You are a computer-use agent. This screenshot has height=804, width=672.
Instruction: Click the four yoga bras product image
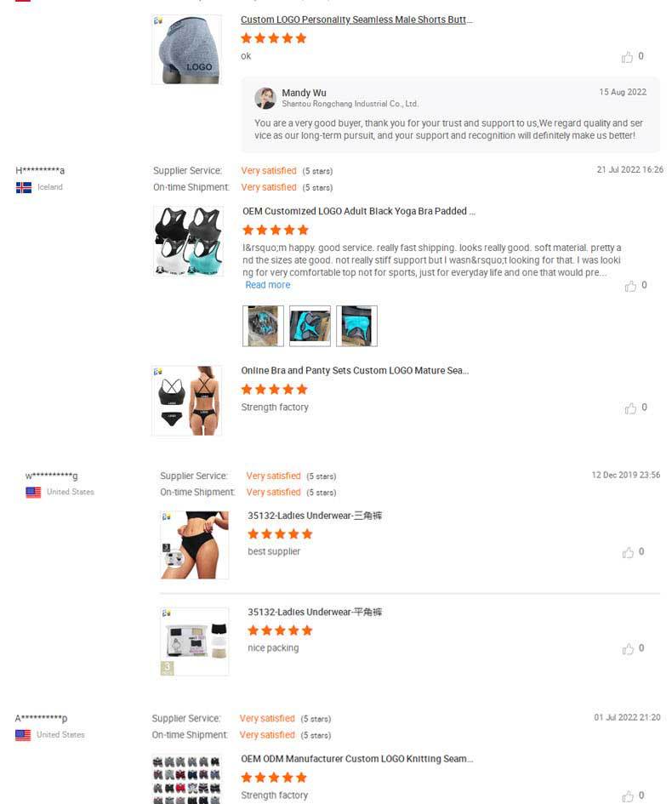click(188, 241)
